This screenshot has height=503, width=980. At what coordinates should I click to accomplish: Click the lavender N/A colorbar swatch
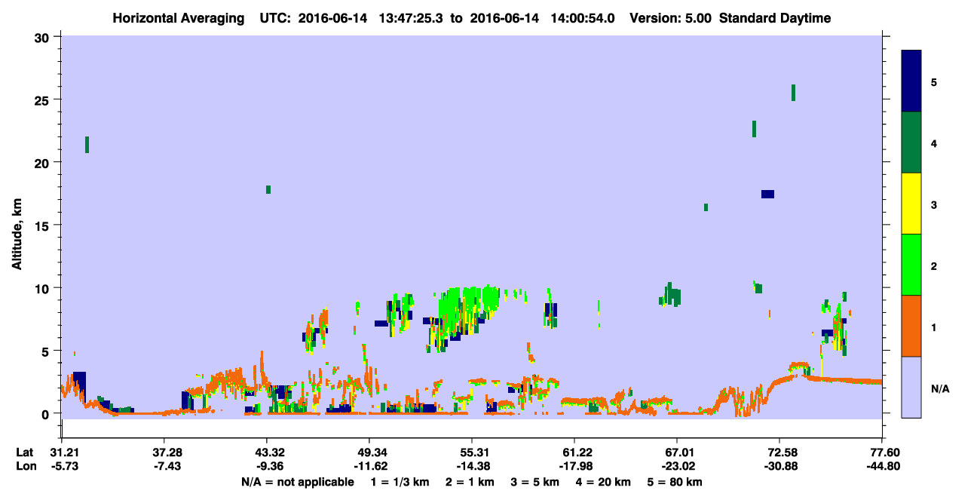(911, 387)
